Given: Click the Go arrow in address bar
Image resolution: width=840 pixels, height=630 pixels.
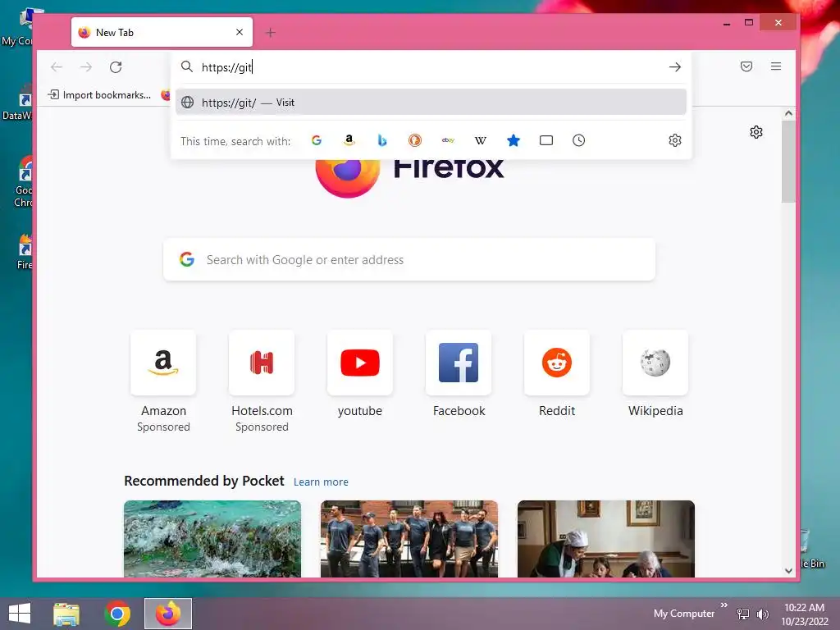Looking at the screenshot, I should click(675, 67).
